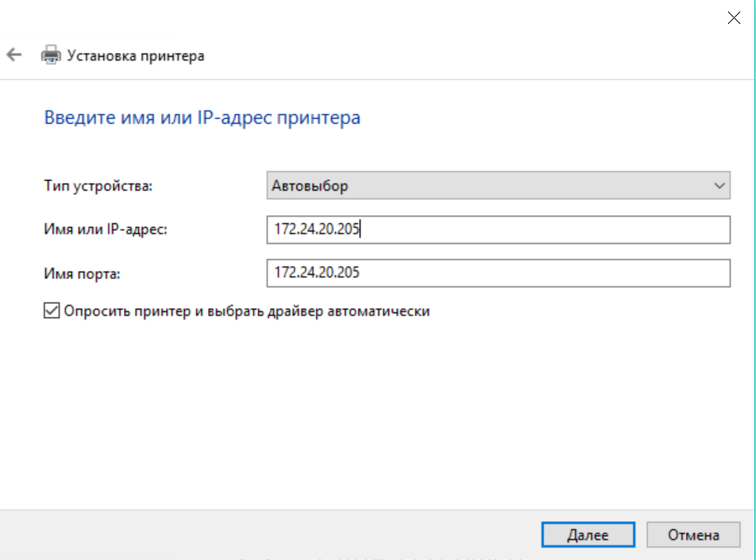Select the Тип устройства label
This screenshot has height=560, width=756.
pos(98,187)
